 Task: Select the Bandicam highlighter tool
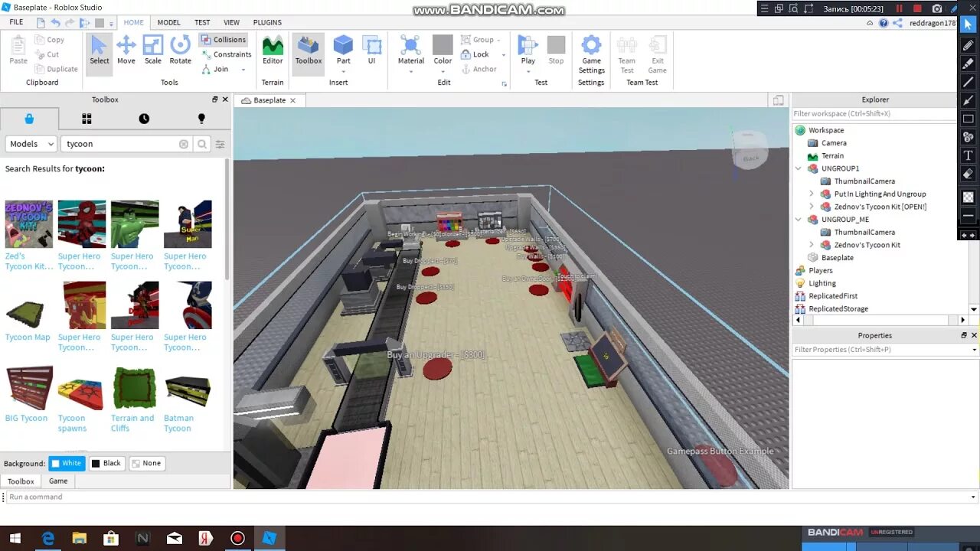969,64
